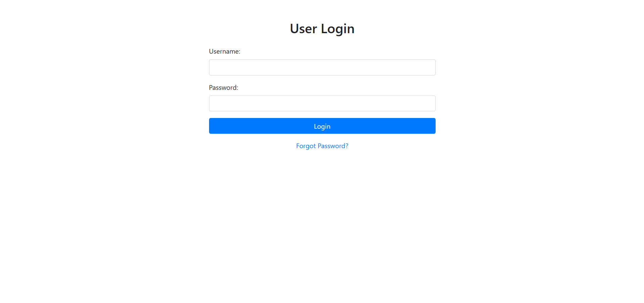The image size is (644, 303).
Task: Click the word Login in the page title
Action: point(338,29)
